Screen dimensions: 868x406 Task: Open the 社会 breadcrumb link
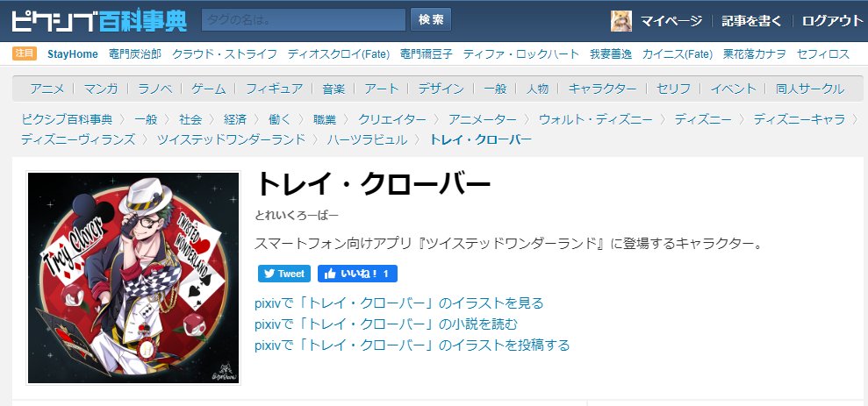(190, 119)
